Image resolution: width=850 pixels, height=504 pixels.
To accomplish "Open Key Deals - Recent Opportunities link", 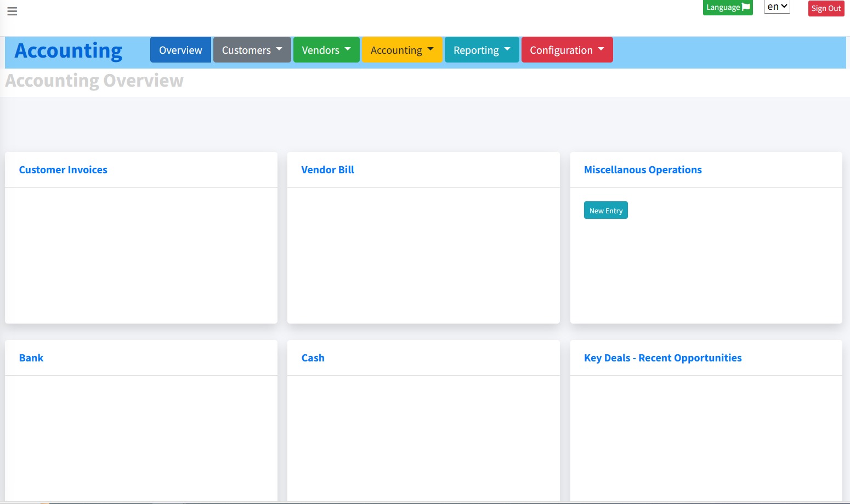I will pyautogui.click(x=663, y=358).
